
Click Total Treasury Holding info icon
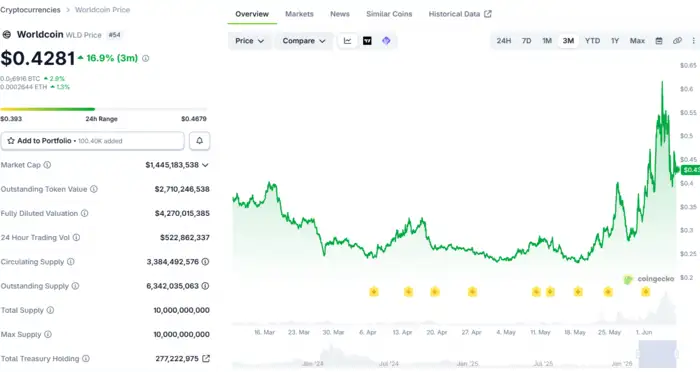click(x=86, y=359)
